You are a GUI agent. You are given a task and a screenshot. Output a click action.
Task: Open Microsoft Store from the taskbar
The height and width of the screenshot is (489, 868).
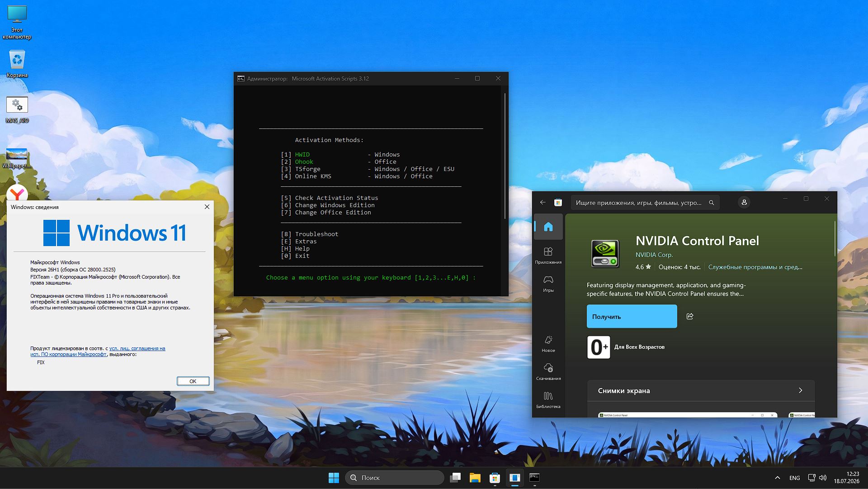(x=495, y=478)
